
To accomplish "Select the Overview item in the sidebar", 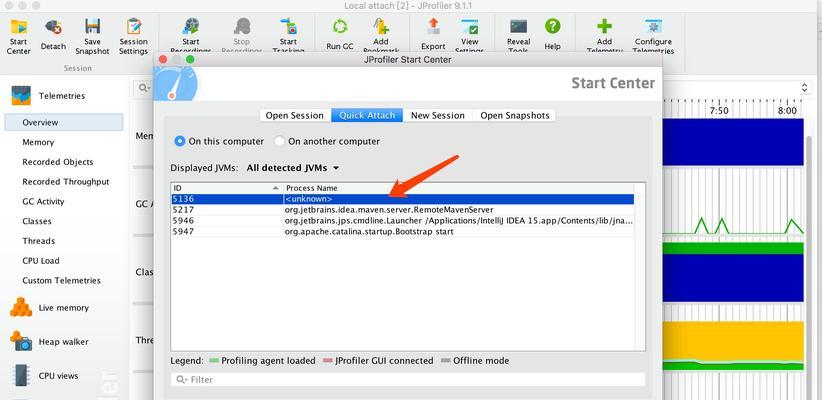I will point(64,122).
